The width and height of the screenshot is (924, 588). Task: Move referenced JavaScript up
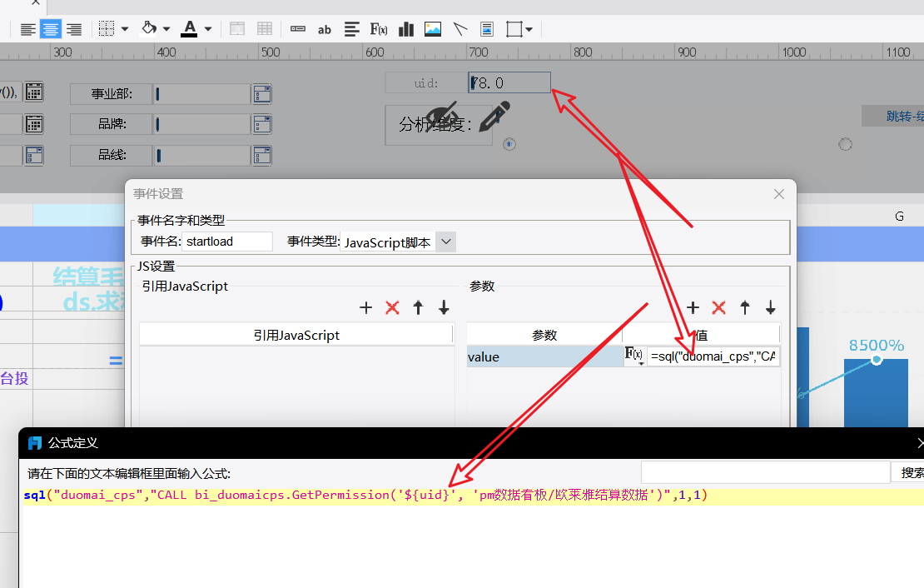point(418,307)
